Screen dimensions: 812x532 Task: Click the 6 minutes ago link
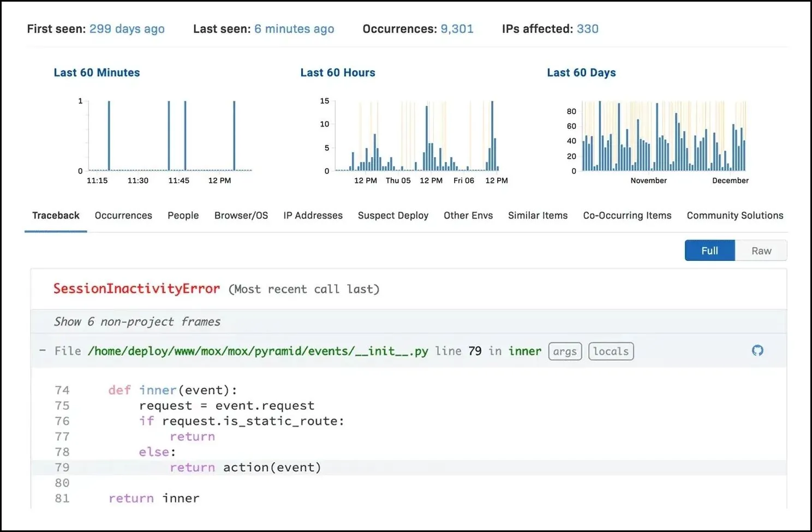coord(294,29)
